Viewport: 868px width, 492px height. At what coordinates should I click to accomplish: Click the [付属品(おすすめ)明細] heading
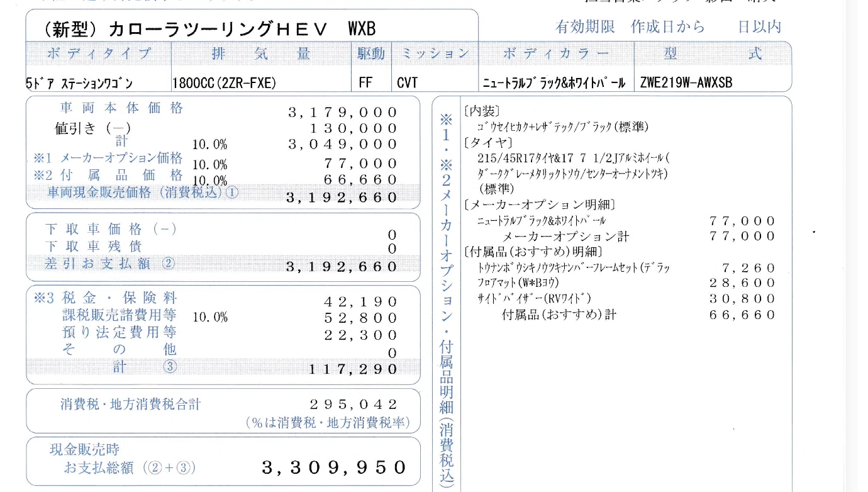click(532, 252)
